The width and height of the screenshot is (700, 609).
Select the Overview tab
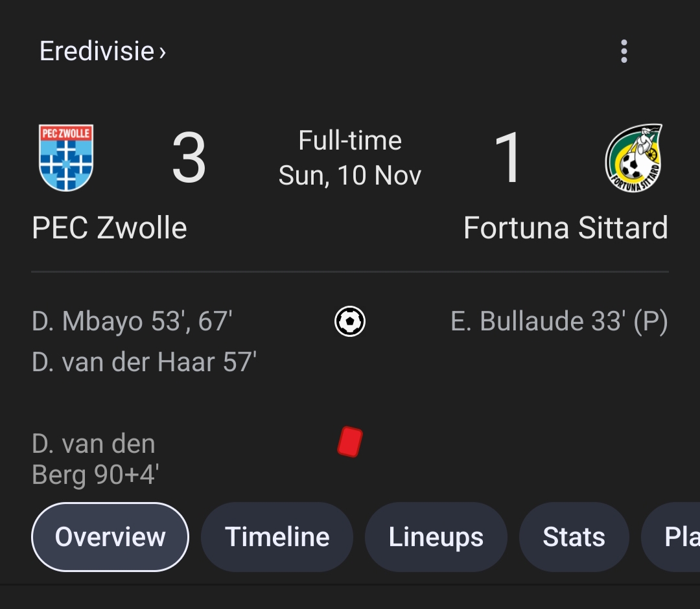pos(110,536)
